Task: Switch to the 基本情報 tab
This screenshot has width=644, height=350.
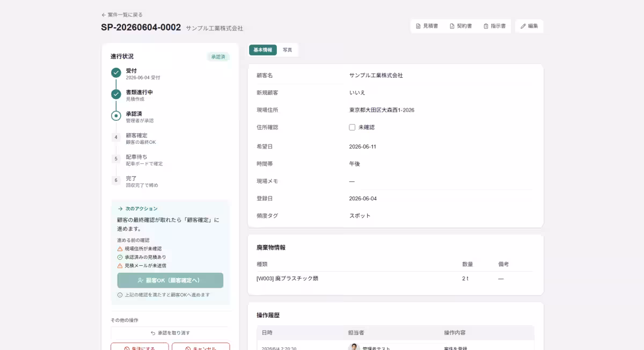Action: [x=263, y=50]
